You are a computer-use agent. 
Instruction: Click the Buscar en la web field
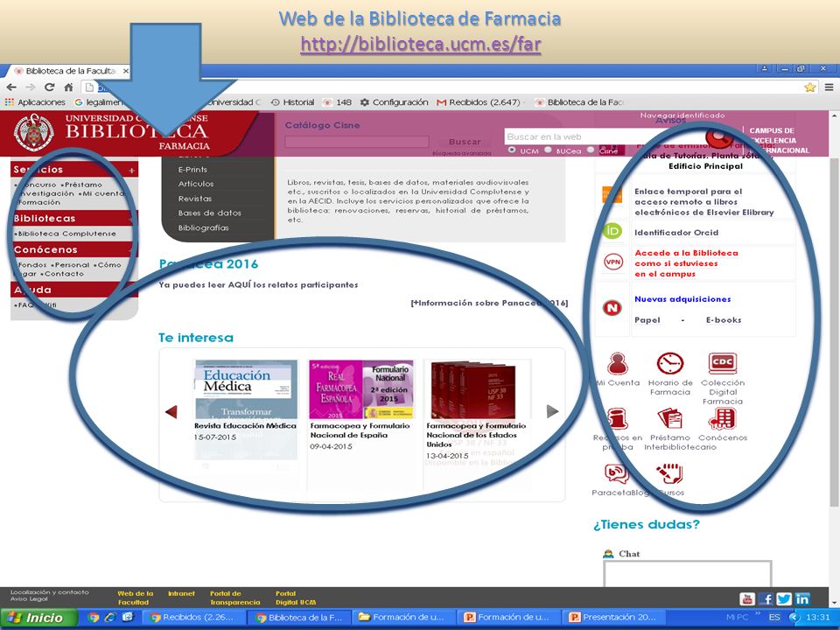click(x=605, y=136)
